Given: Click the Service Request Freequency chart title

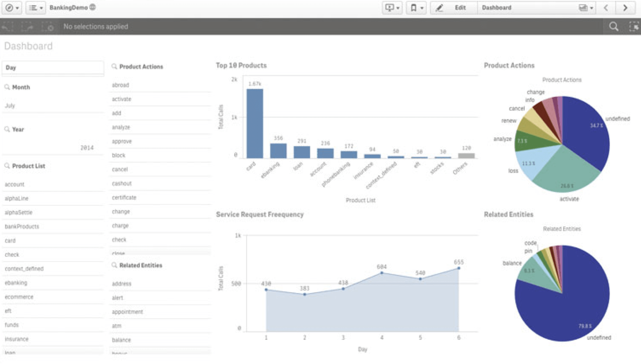Looking at the screenshot, I should point(260,214).
